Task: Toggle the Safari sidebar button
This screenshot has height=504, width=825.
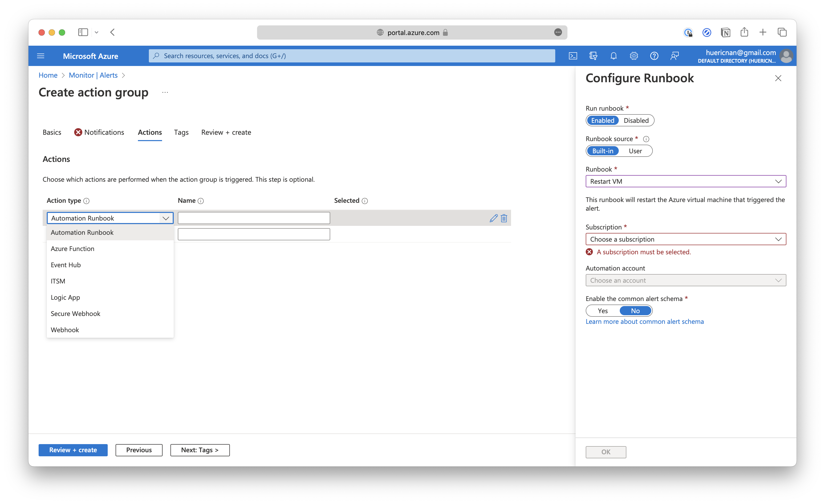Action: tap(83, 32)
